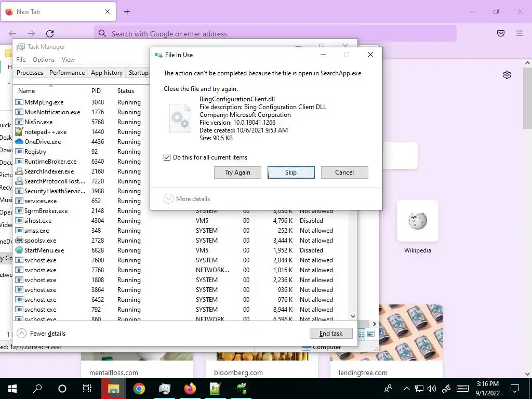Click the network tray icon
Image resolution: width=532 pixels, height=399 pixels.
click(x=419, y=389)
